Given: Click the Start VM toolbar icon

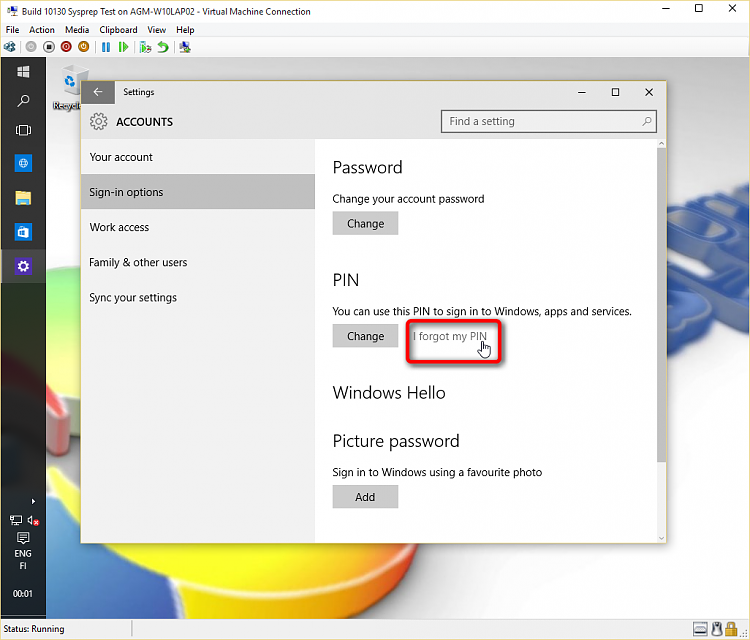Looking at the screenshot, I should 31,47.
